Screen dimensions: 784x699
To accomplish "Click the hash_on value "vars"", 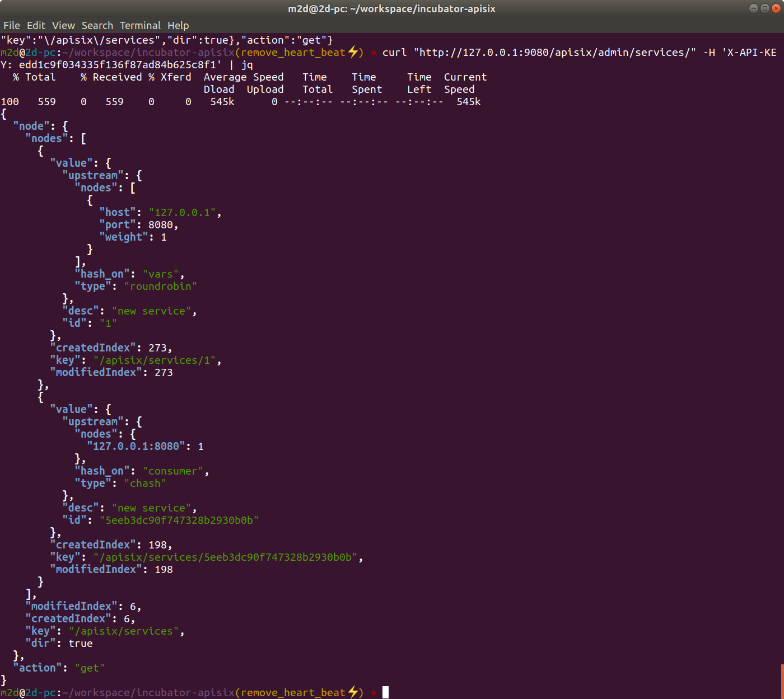I will click(x=161, y=274).
